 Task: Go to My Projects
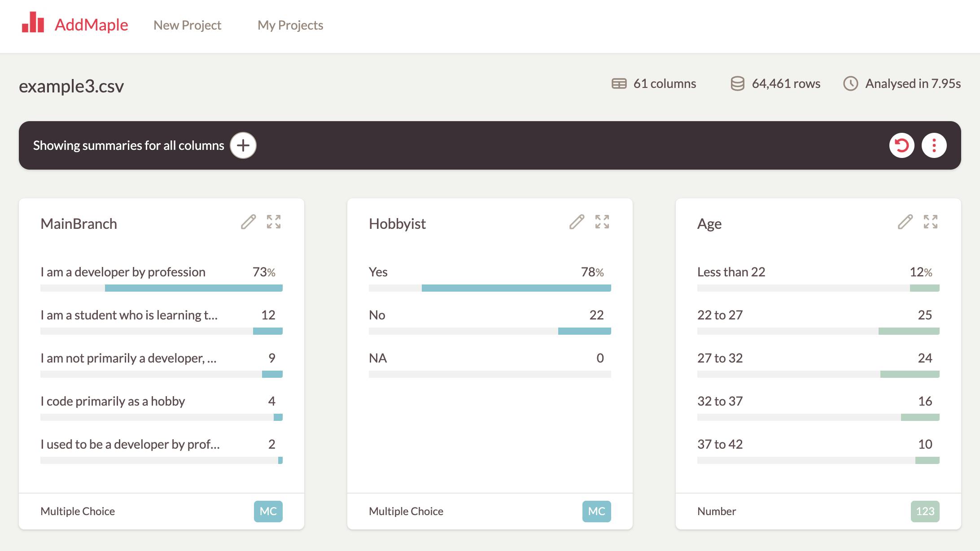pyautogui.click(x=290, y=26)
